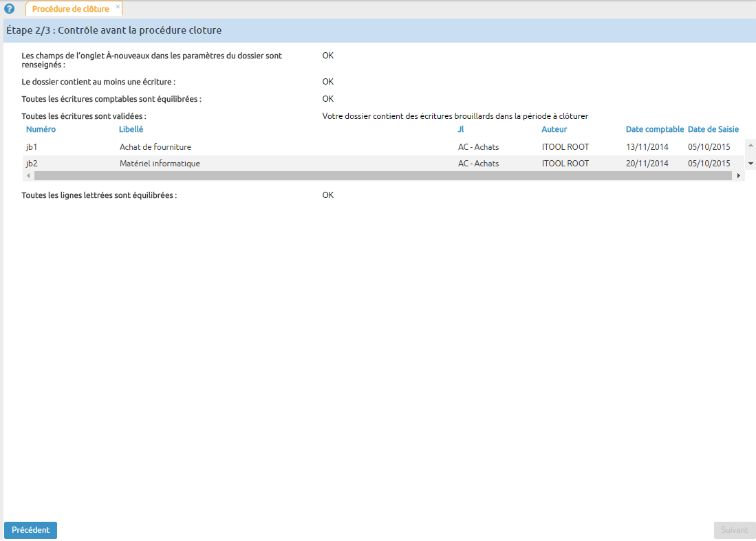756x541 pixels.
Task: Click the disabled Suivant button
Action: tap(735, 530)
